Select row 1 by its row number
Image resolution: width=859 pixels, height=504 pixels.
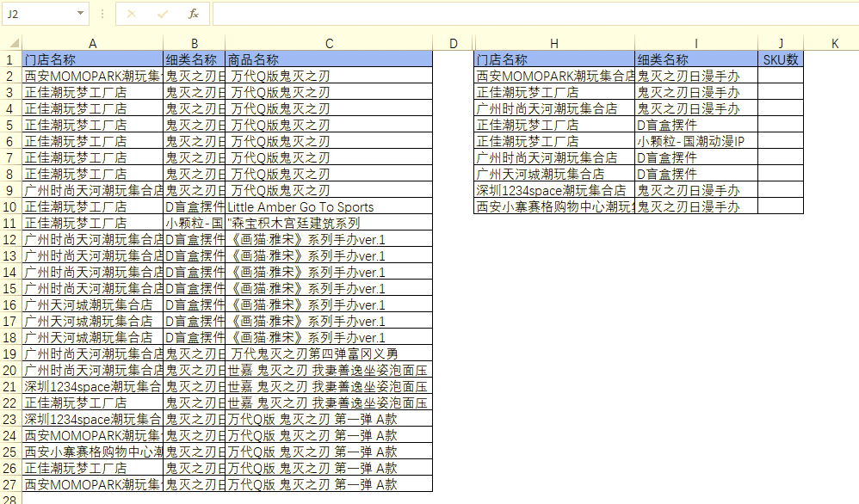10,59
